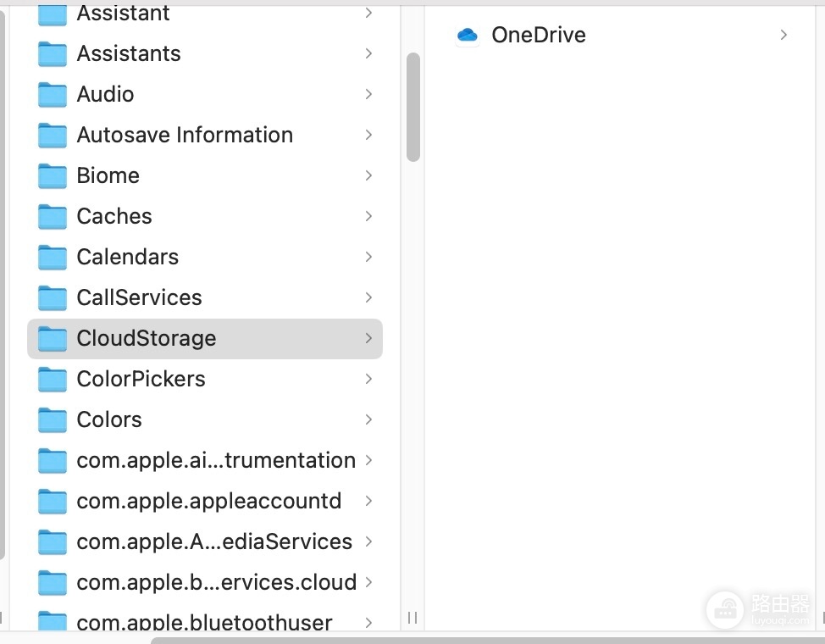Expand the com.apple.A…ediaServices chevron
Screen dimensions: 825x644
coord(368,541)
